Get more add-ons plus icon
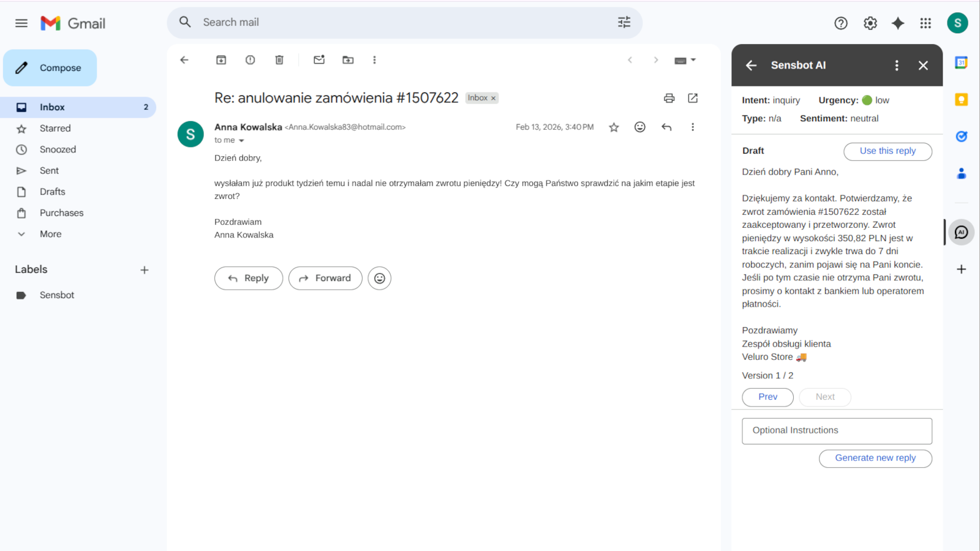980x551 pixels. click(962, 269)
